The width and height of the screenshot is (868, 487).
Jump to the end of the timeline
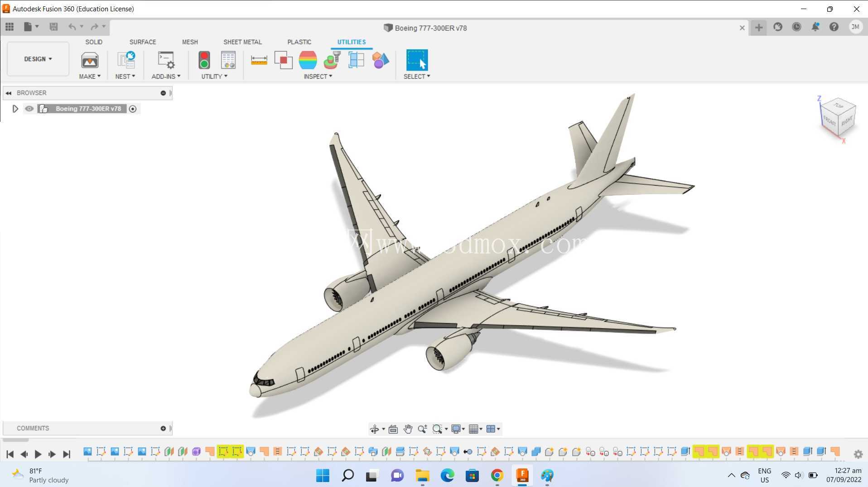(67, 454)
